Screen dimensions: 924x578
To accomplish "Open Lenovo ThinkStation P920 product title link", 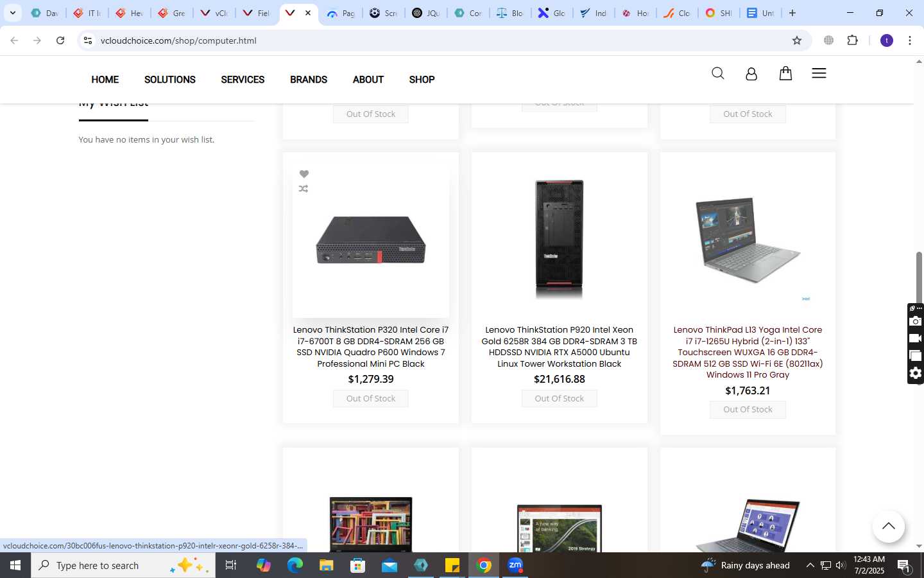I will pos(560,347).
